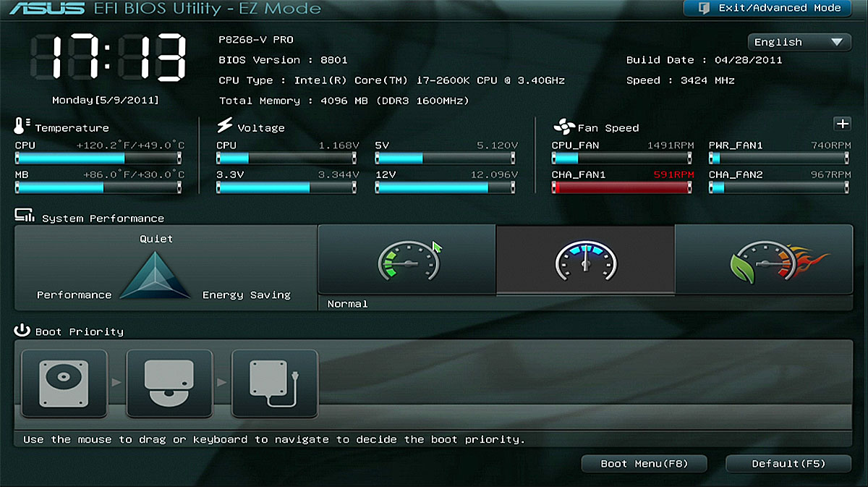Select the Normal blue gauge mode
Screen dimensions: 868x487
(x=585, y=260)
